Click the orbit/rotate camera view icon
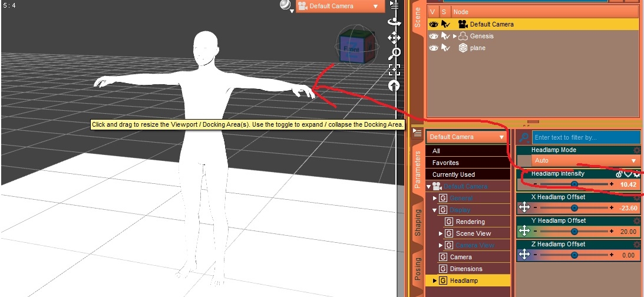644x297 pixels. tap(394, 22)
